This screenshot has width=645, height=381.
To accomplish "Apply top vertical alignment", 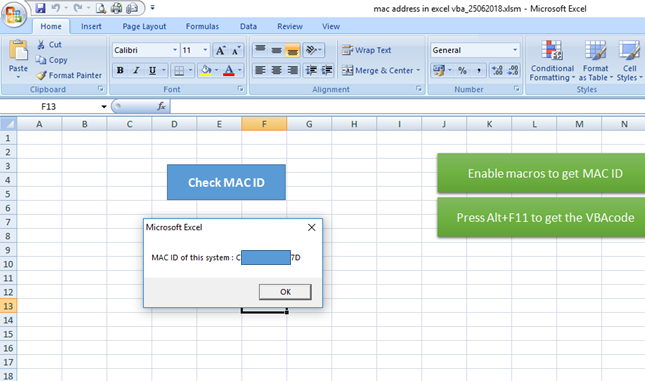I will coord(260,50).
